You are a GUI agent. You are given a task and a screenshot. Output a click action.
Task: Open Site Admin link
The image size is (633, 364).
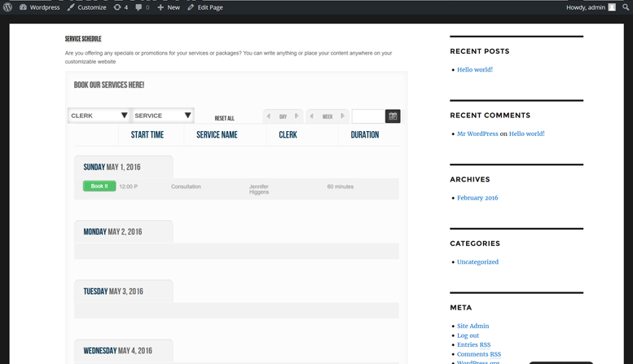(x=473, y=326)
